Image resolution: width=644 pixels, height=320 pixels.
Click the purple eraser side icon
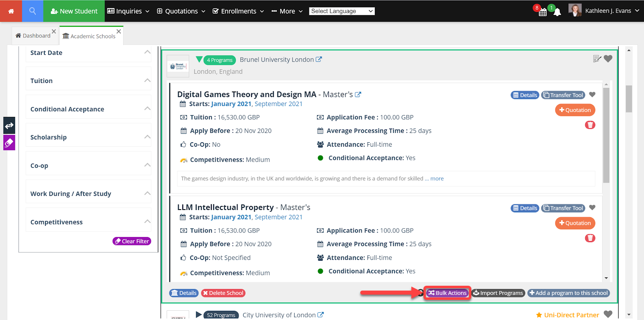[x=9, y=143]
